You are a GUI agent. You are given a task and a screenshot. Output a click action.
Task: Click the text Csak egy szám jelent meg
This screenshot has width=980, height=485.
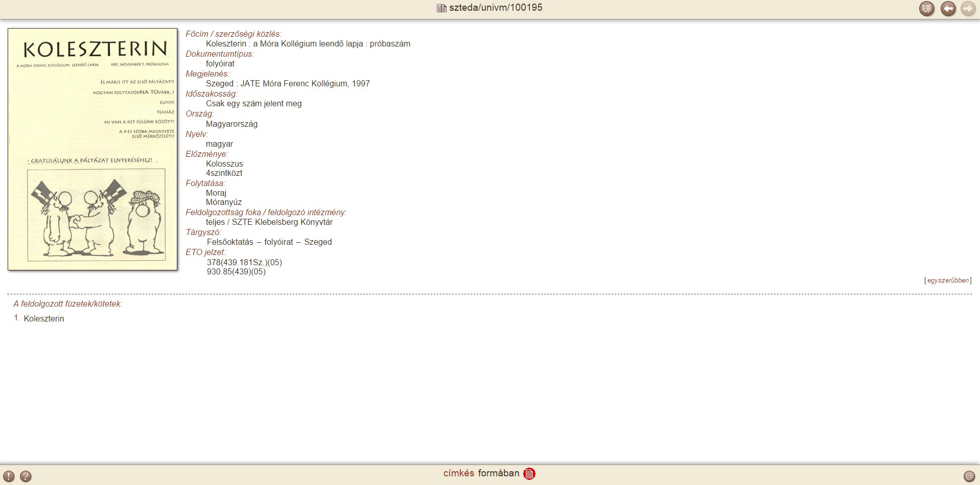[254, 104]
